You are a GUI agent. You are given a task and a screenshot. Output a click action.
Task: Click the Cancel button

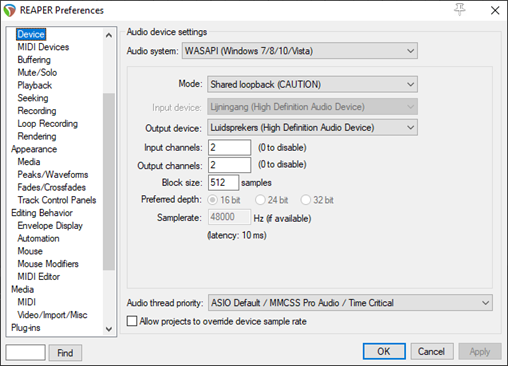432,351
